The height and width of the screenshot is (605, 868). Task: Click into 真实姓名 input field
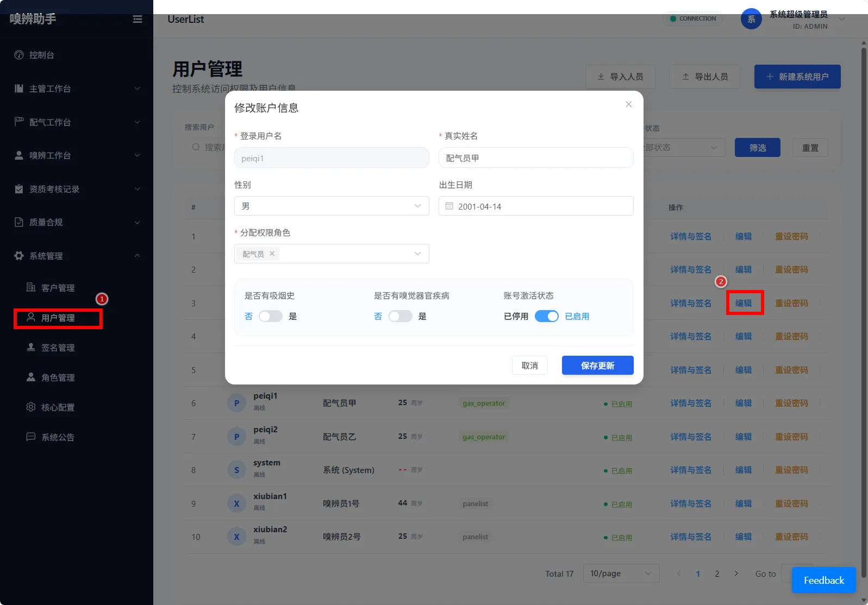(x=536, y=158)
